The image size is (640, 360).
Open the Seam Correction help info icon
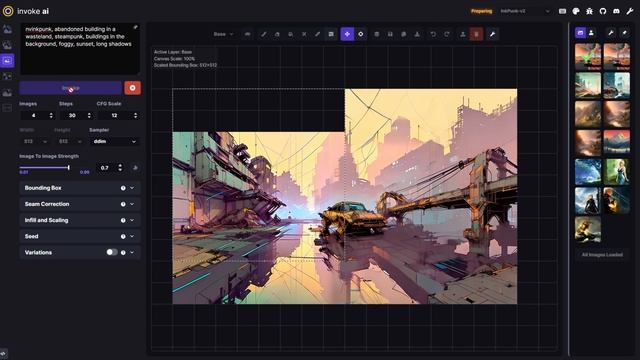[123, 204]
